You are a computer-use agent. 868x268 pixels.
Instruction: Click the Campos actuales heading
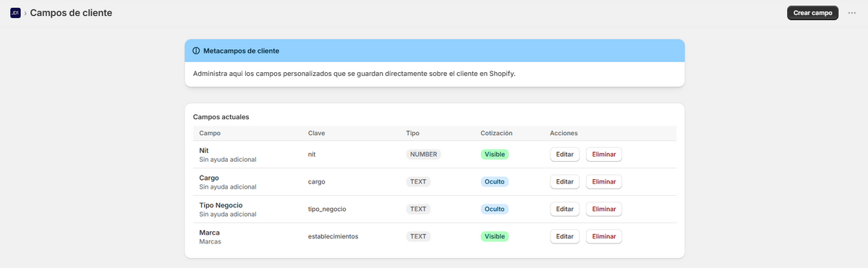coord(221,117)
